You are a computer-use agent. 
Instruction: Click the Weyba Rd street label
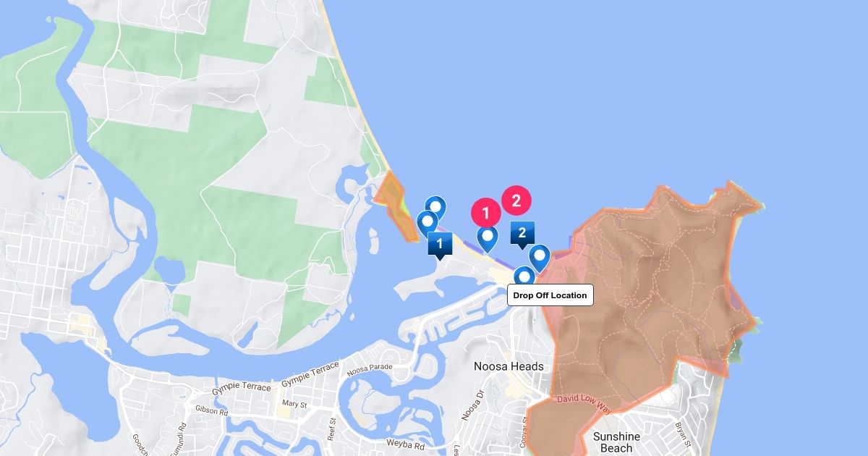click(x=404, y=442)
